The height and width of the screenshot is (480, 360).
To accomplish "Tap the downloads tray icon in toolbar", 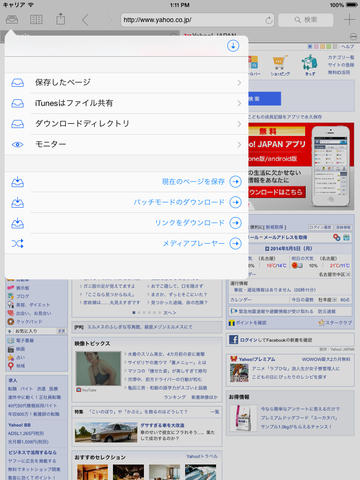I will click(x=12, y=20).
